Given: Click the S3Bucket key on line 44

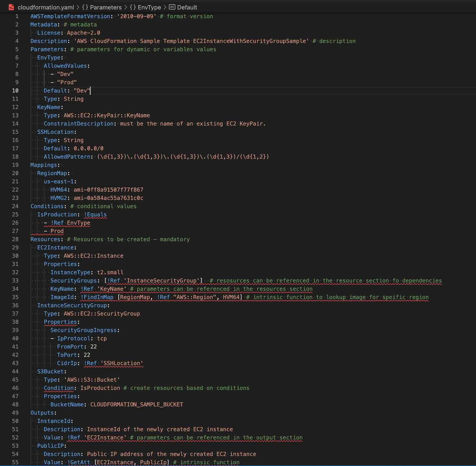Looking at the screenshot, I should coord(50,372).
